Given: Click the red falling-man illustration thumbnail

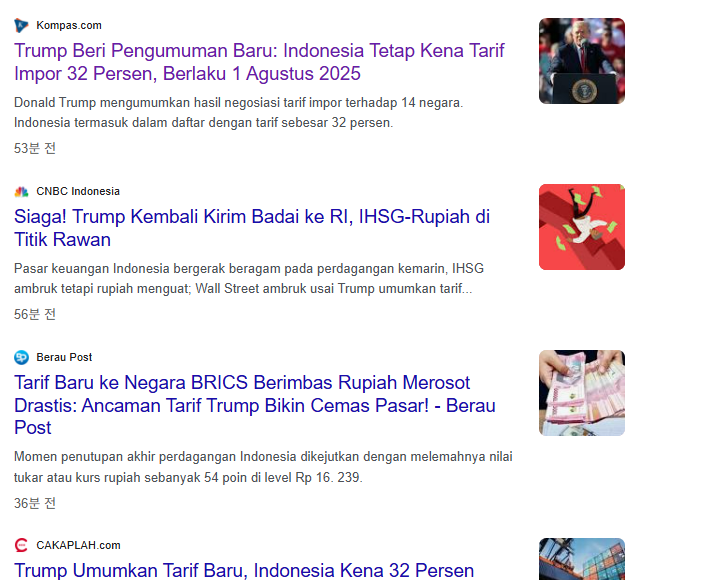Looking at the screenshot, I should [x=582, y=227].
